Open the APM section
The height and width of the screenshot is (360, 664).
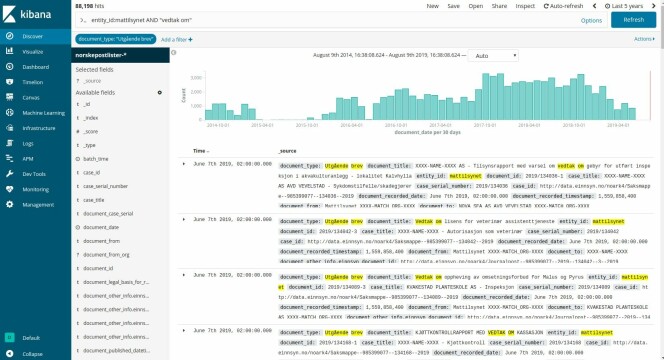(x=36, y=159)
